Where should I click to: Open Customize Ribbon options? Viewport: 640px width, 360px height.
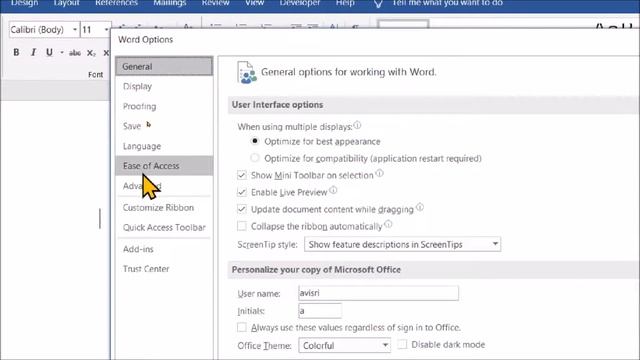[x=164, y=207]
